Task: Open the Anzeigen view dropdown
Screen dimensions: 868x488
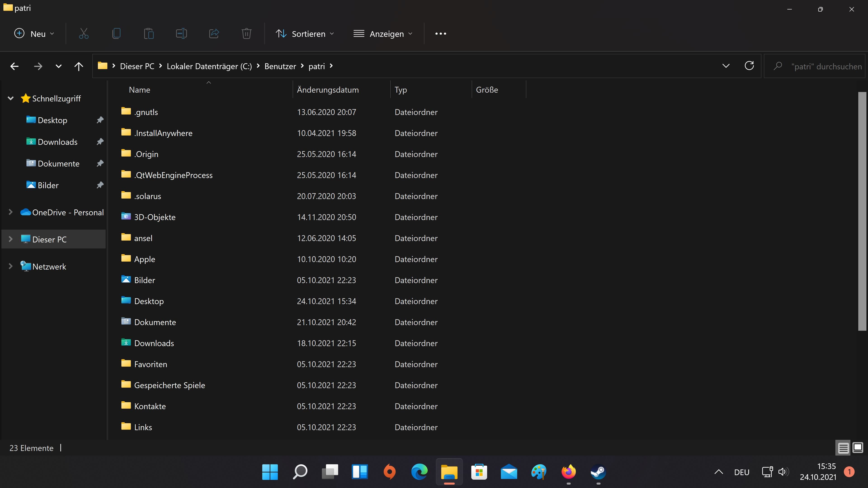Action: [x=383, y=34]
